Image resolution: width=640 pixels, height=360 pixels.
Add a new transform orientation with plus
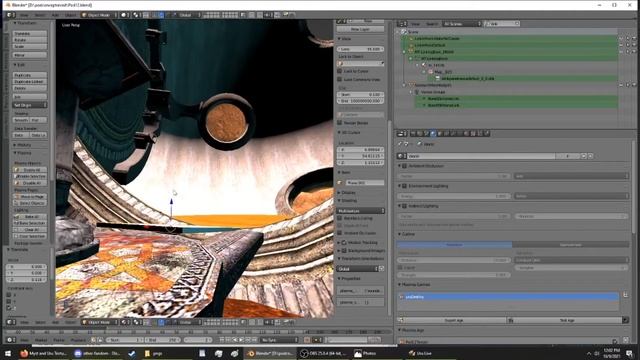pyautogui.click(x=382, y=269)
